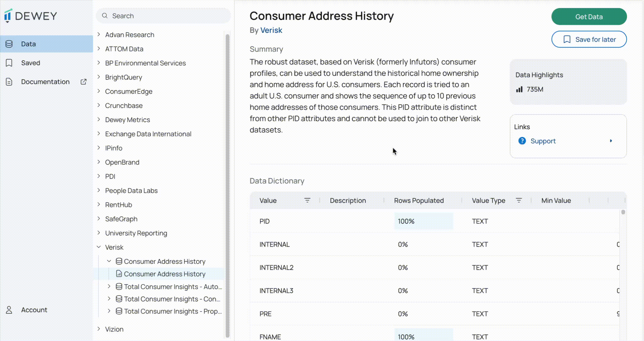Viewport: 644px width, 341px height.
Task: Select SafeGraph in the provider tree
Action: [121, 219]
